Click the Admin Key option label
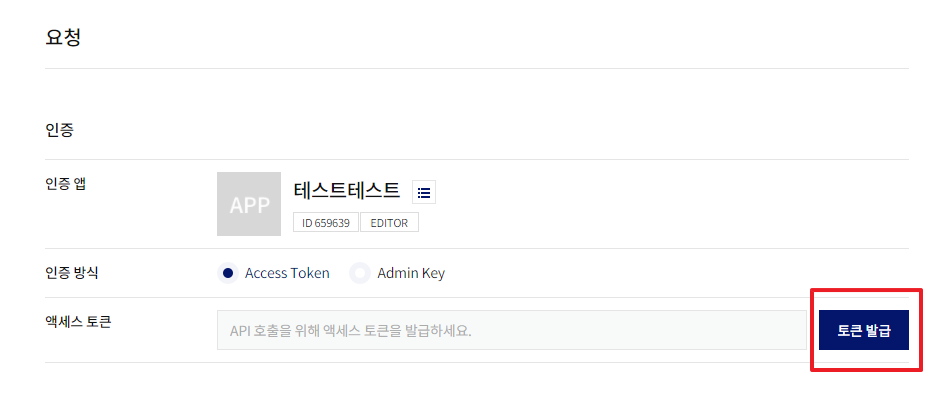The width and height of the screenshot is (932, 400). point(411,273)
